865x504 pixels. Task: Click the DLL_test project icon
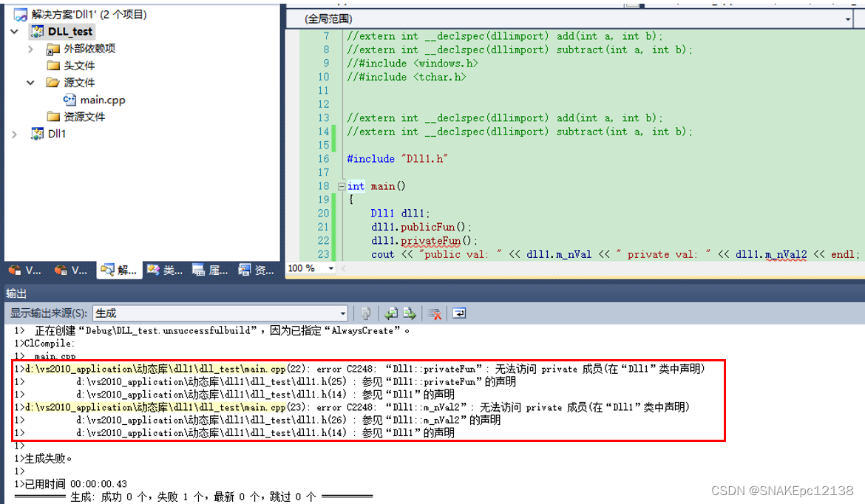click(37, 32)
